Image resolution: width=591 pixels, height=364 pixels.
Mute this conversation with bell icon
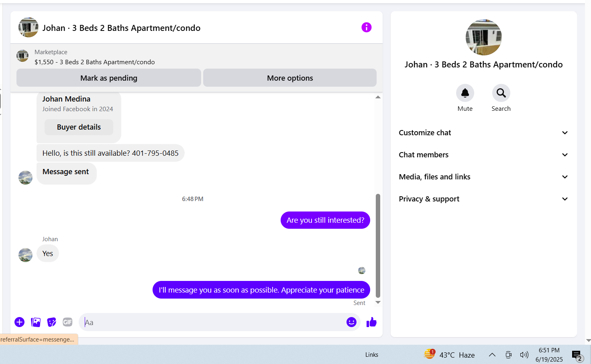click(465, 93)
